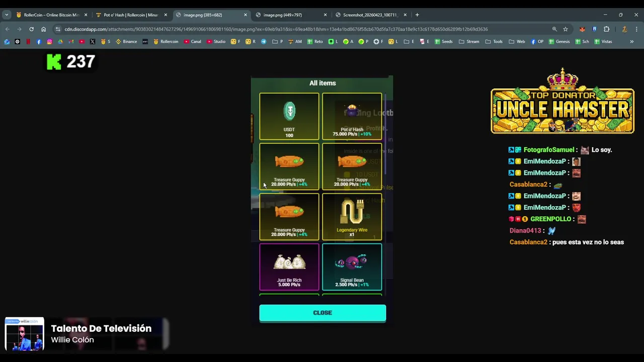Viewport: 644px width, 362px height.
Task: Click the Sch spreadsheet bookmark
Action: 582,42
